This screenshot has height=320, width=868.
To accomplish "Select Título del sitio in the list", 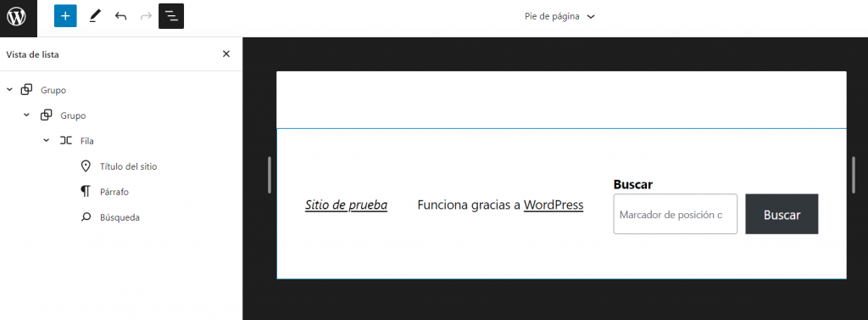I will pyautogui.click(x=129, y=166).
